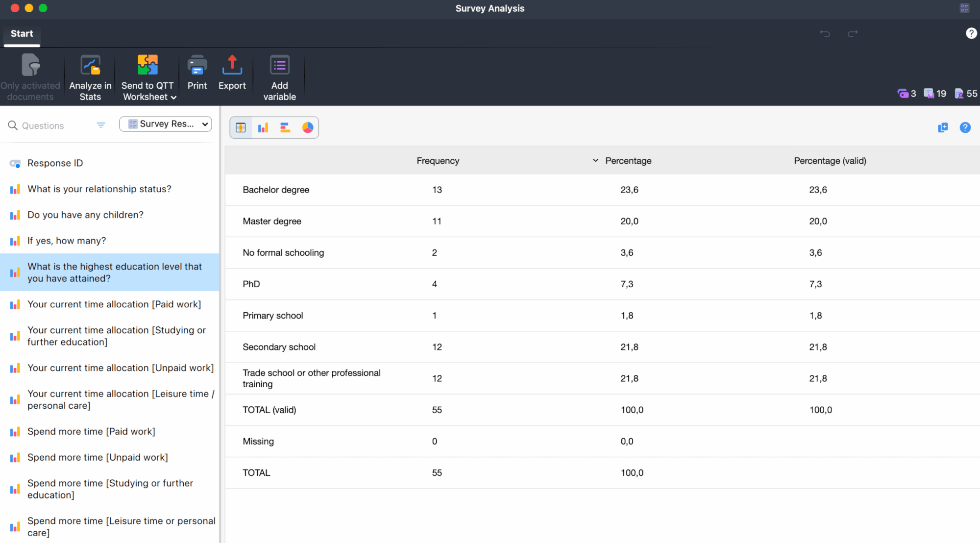Open the filter icon above questions list
This screenshot has width=980, height=543.
(x=101, y=125)
